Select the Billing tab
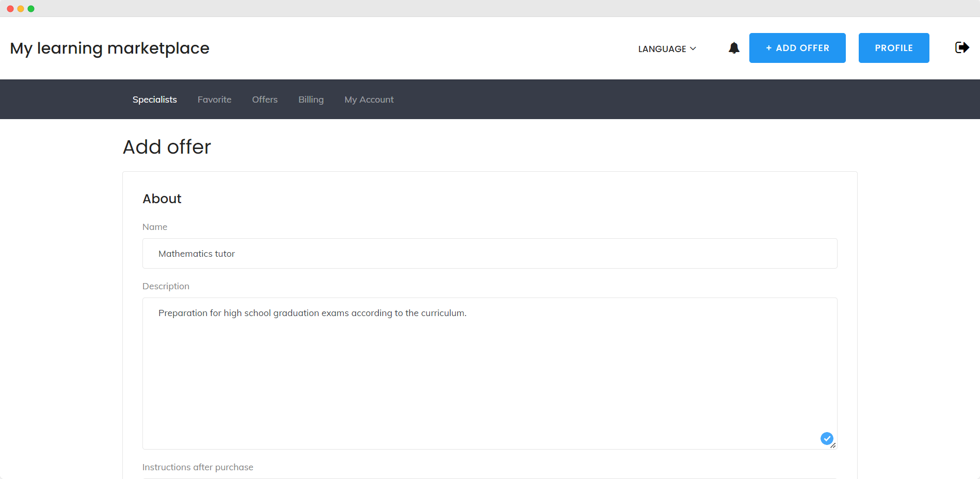980x479 pixels. pos(311,100)
